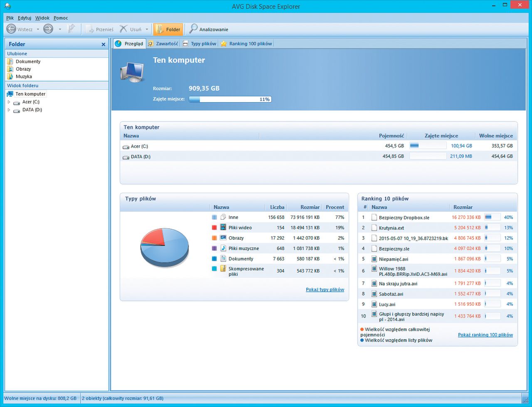
Task: Open the Usuń options dropdown arrow
Action: [147, 29]
